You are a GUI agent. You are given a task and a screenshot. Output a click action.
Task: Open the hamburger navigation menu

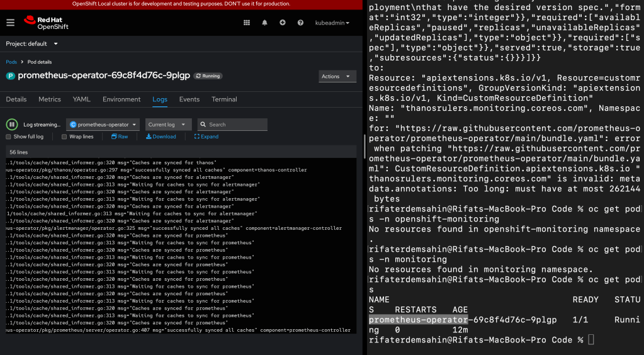pos(10,23)
